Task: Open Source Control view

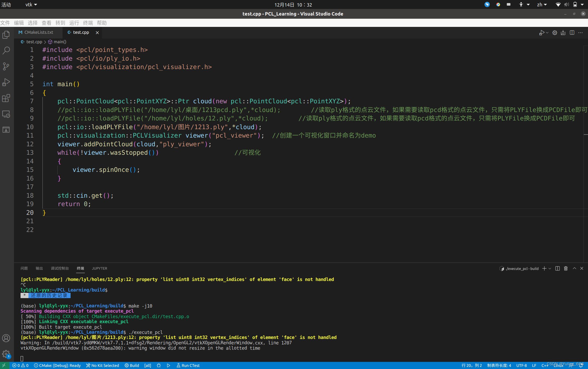Action: coord(6,66)
